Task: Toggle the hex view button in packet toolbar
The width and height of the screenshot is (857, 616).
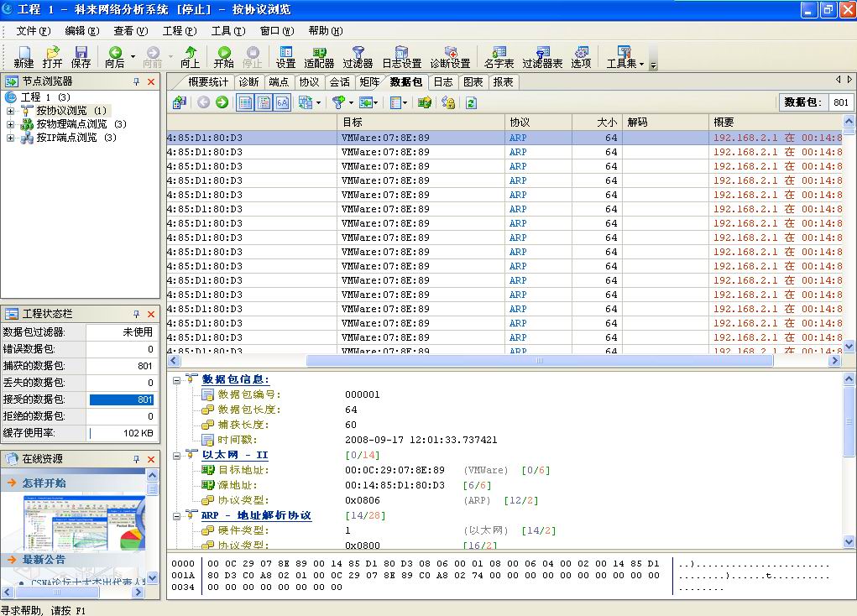Action: 283,102
